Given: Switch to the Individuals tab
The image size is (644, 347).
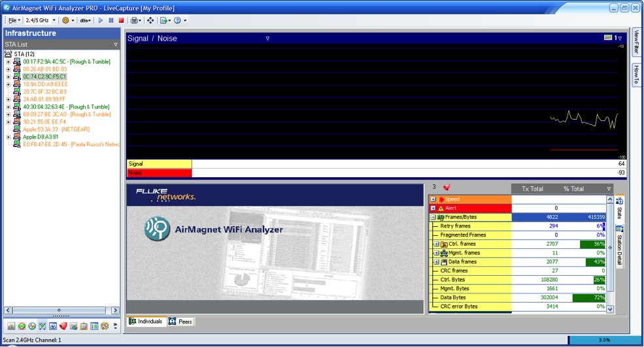Looking at the screenshot, I should tap(146, 322).
